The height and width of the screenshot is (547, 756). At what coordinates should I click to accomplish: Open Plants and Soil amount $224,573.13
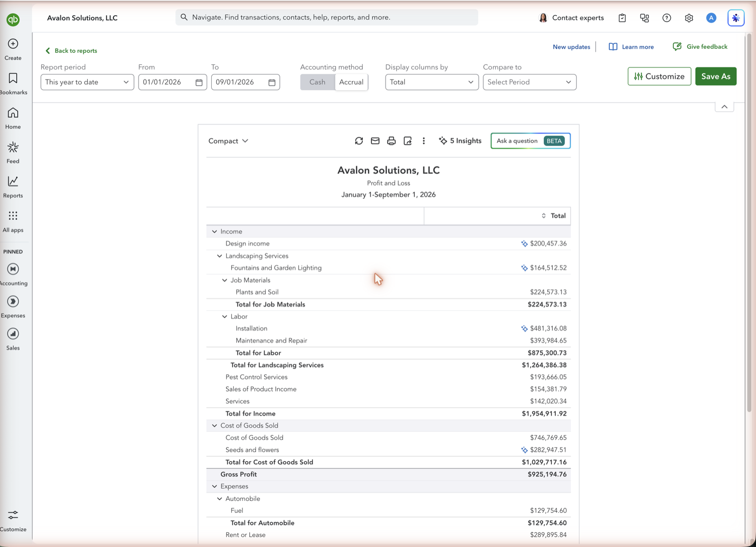click(x=548, y=292)
